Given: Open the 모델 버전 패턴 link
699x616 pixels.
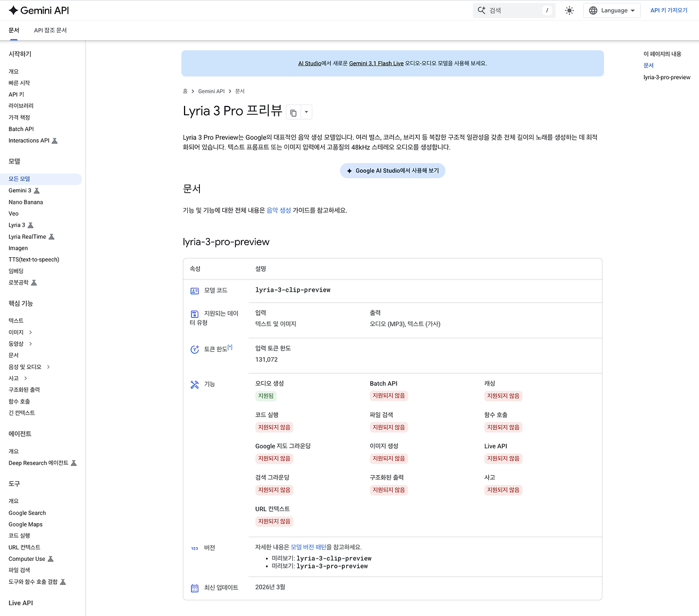Looking at the screenshot, I should (x=309, y=547).
